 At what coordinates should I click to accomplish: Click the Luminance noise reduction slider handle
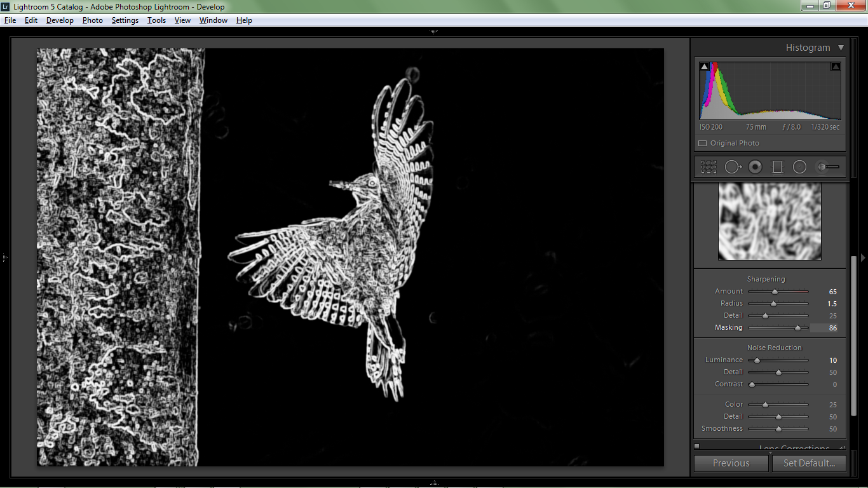click(757, 360)
